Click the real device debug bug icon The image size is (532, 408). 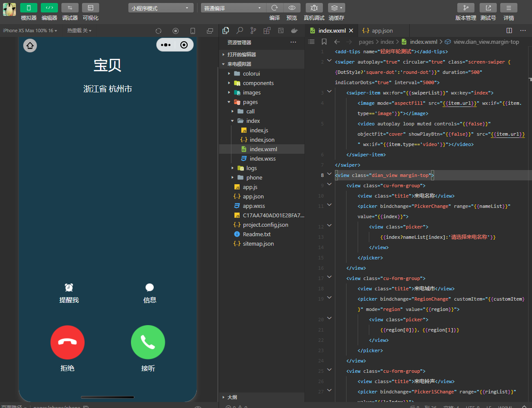(314, 8)
